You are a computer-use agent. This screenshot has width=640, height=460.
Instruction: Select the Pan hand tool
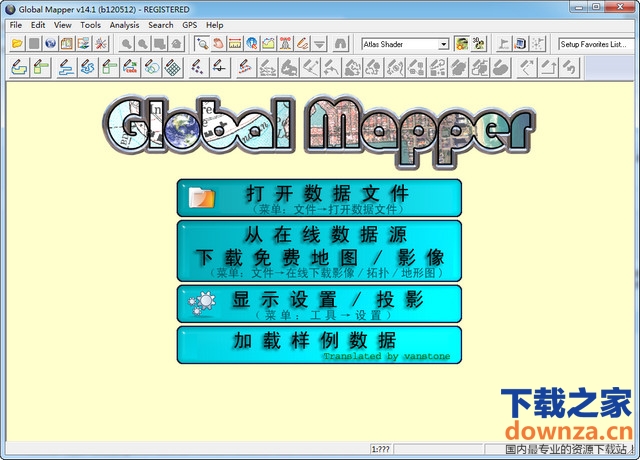click(x=219, y=43)
